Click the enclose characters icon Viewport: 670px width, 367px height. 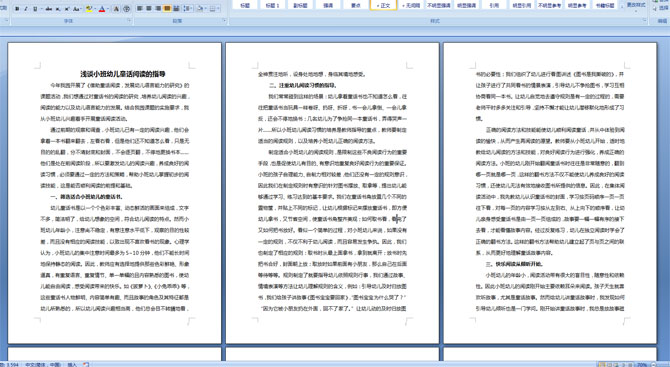[x=126, y=9]
